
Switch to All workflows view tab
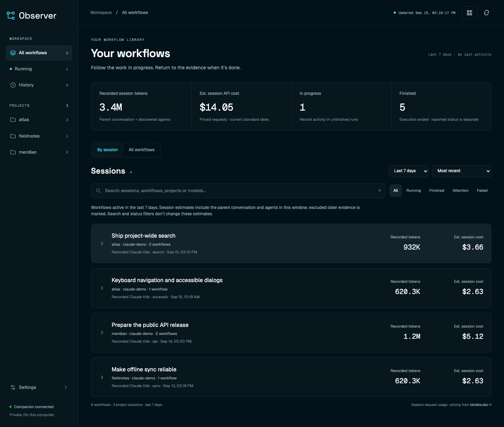(141, 150)
